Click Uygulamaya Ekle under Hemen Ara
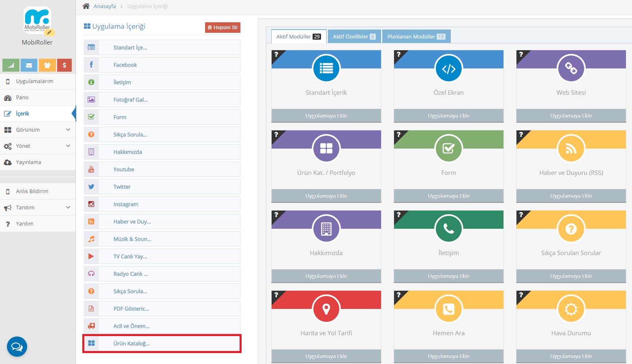The width and height of the screenshot is (632, 364). point(449,356)
